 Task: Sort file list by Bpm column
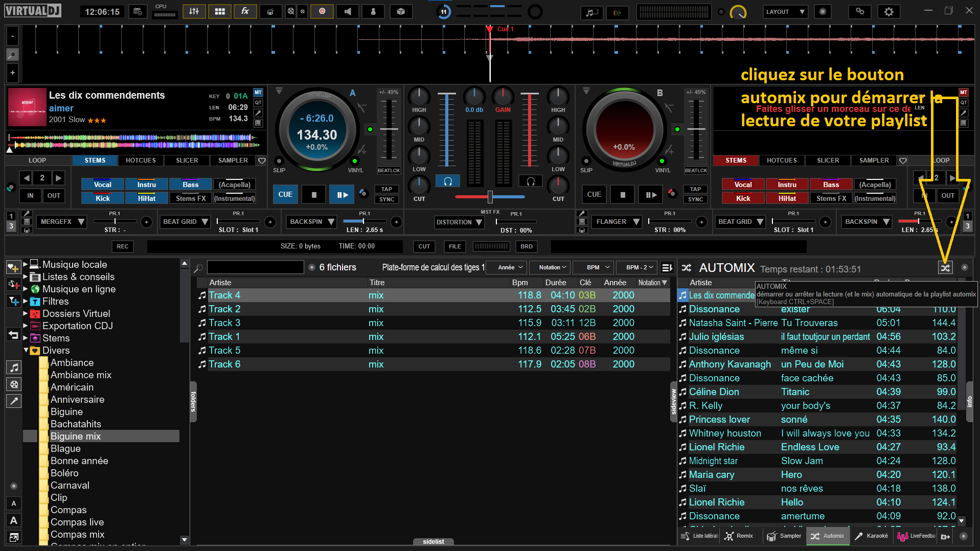pyautogui.click(x=520, y=283)
